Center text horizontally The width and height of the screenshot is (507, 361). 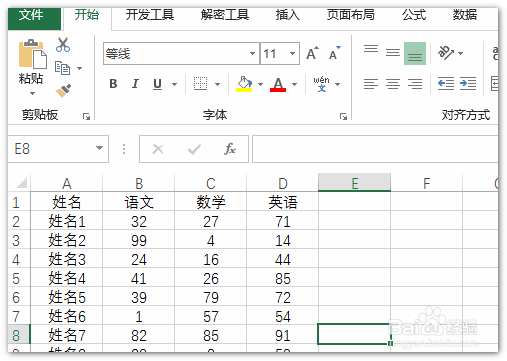click(x=393, y=84)
